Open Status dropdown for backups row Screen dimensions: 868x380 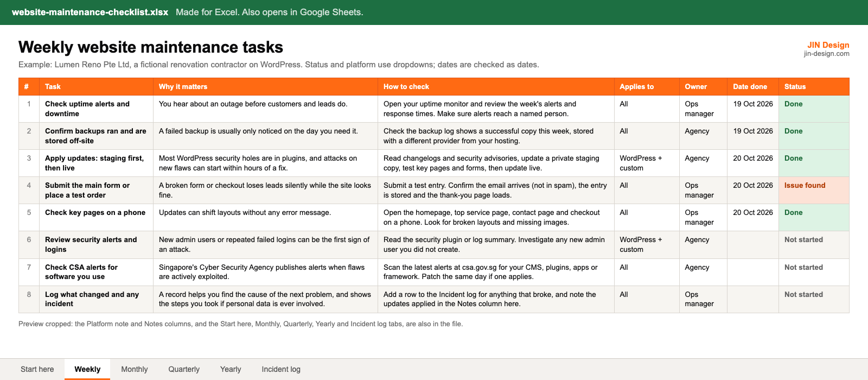[x=814, y=136]
